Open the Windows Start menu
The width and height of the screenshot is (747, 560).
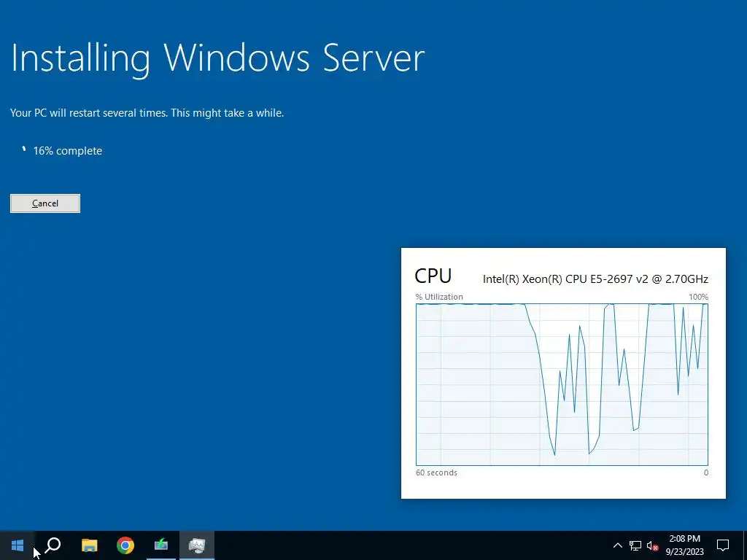pyautogui.click(x=18, y=545)
